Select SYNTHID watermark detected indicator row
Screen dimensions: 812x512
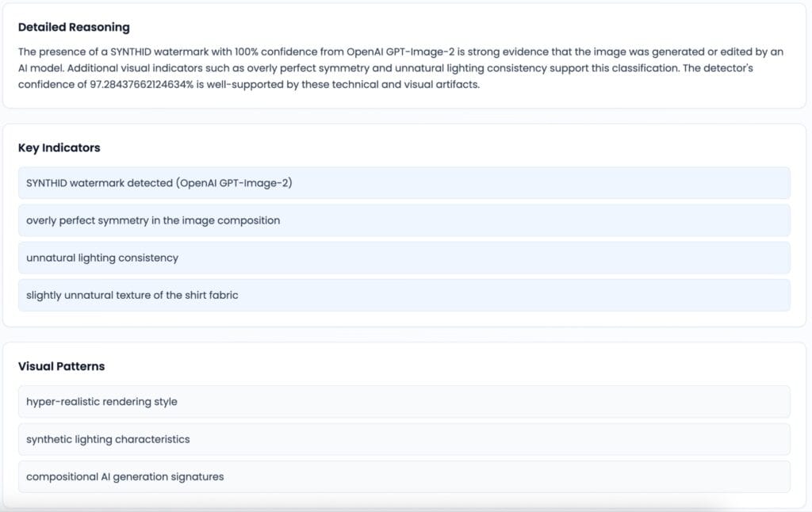tap(404, 183)
